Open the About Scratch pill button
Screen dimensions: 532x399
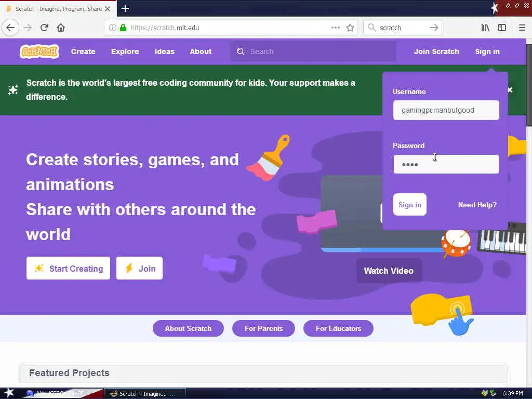coord(188,328)
